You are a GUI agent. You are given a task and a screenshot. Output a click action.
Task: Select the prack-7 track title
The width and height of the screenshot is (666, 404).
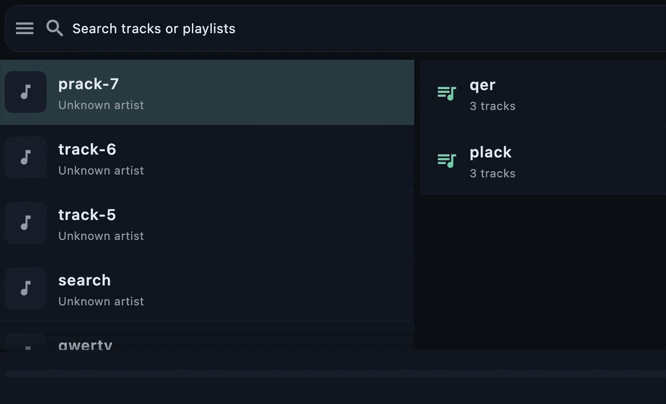coord(88,84)
